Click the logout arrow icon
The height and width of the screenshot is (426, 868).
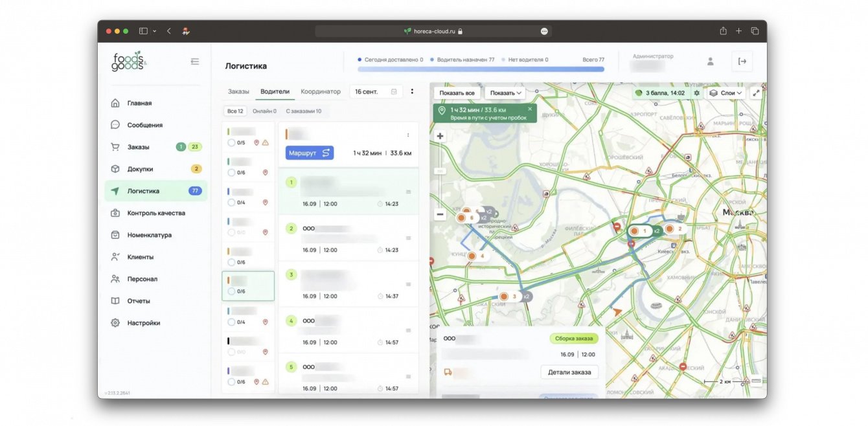pos(742,62)
